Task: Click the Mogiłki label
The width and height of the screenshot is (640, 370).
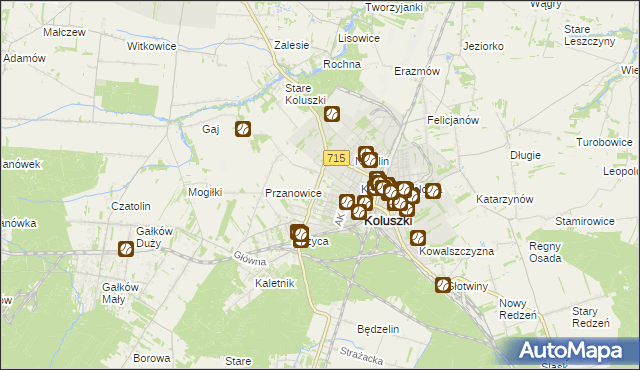Action: (205, 192)
